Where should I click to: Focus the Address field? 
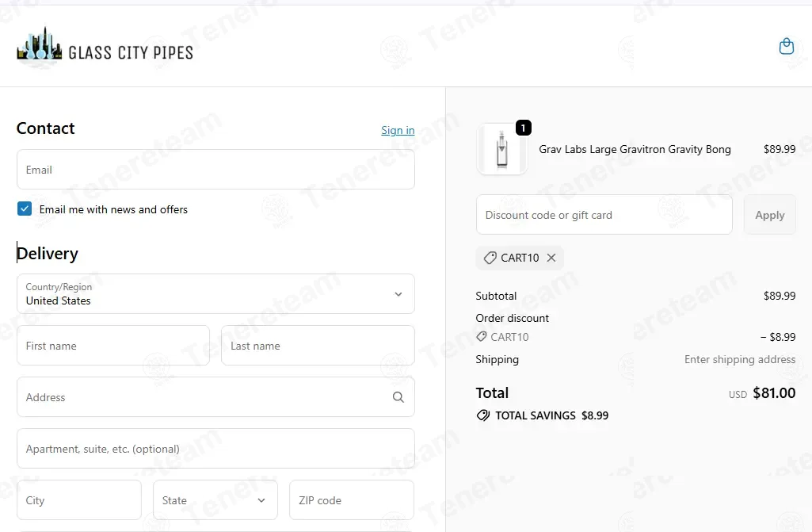pyautogui.click(x=215, y=397)
